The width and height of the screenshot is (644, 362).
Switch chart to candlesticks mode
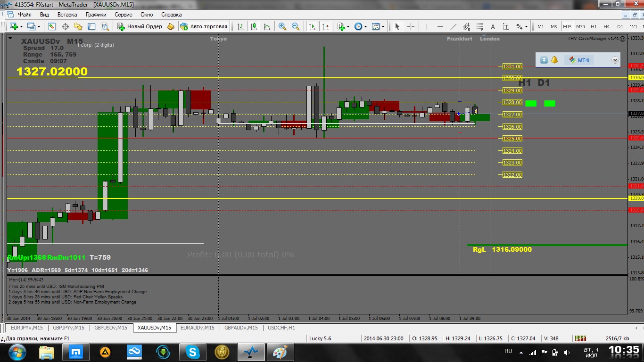coord(254,26)
